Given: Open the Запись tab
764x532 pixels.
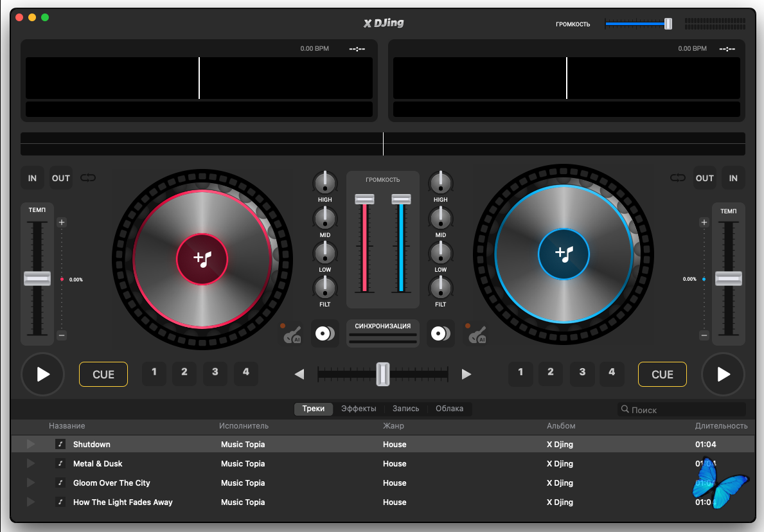Looking at the screenshot, I should (406, 409).
